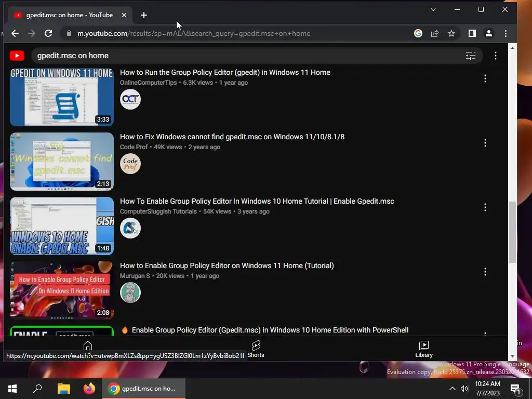Launch Firefox from taskbar
This screenshot has width=532, height=399.
[89, 389]
